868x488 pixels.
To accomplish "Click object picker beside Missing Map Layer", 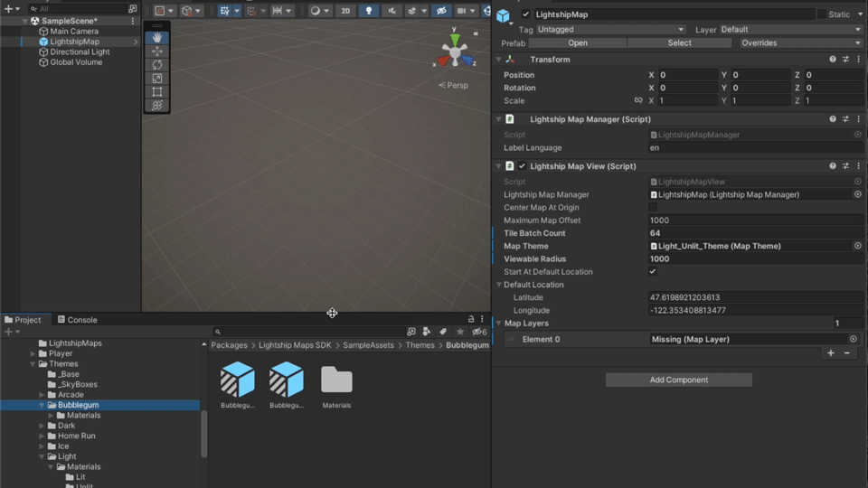I will coord(853,339).
